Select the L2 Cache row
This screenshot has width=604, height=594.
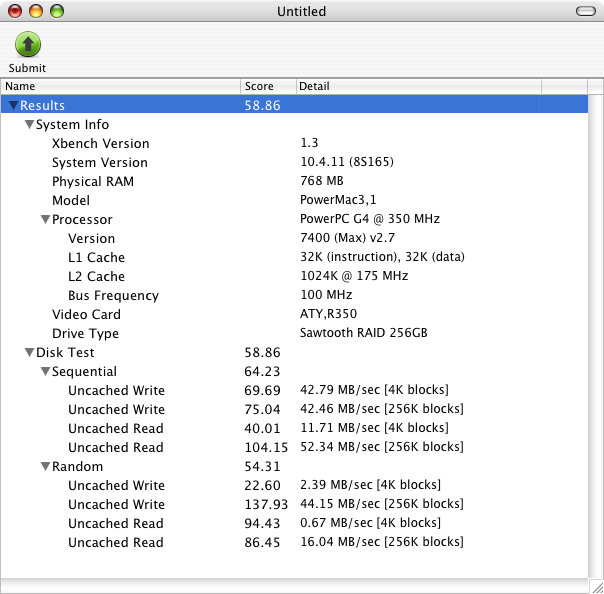[294, 276]
